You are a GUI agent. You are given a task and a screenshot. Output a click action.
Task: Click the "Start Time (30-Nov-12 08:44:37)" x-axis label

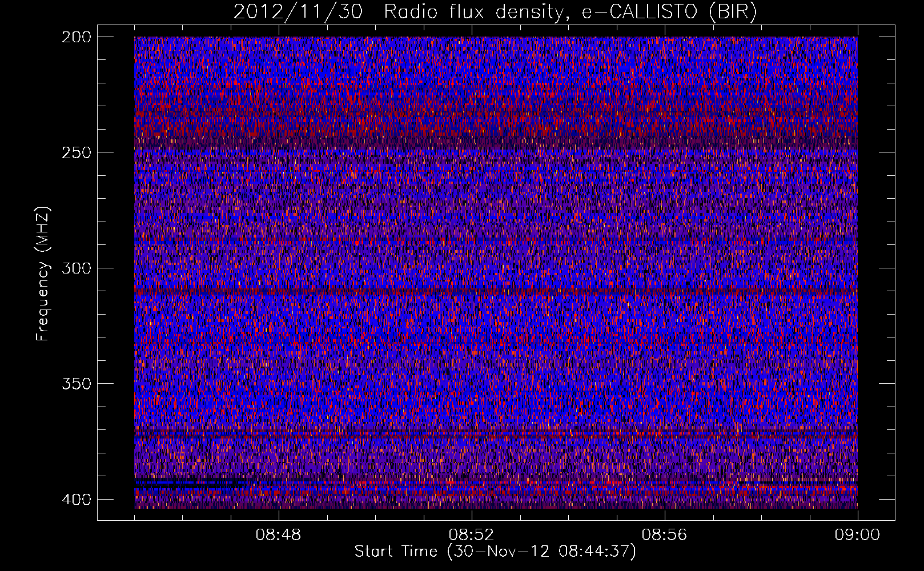[495, 552]
